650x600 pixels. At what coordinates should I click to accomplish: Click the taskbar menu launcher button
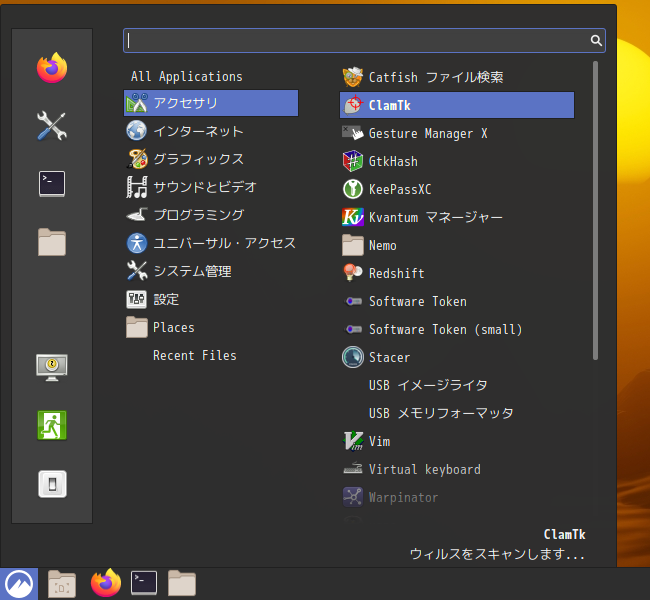click(19, 584)
